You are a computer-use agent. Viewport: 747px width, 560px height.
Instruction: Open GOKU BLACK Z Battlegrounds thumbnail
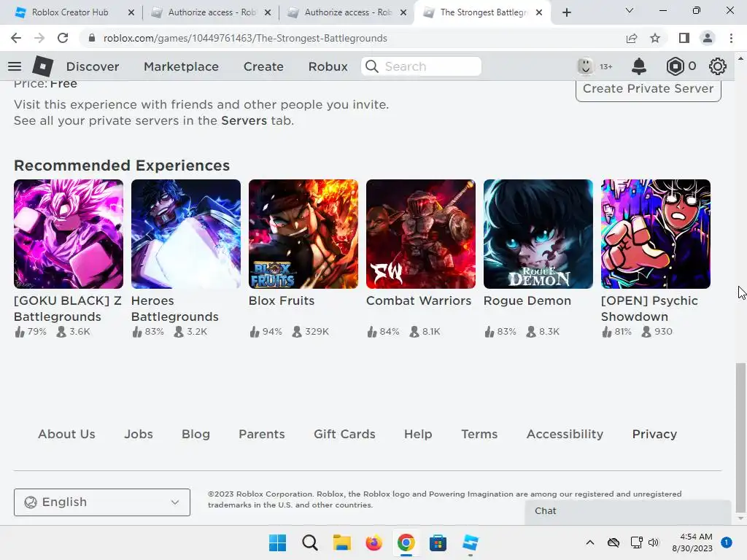(x=69, y=234)
